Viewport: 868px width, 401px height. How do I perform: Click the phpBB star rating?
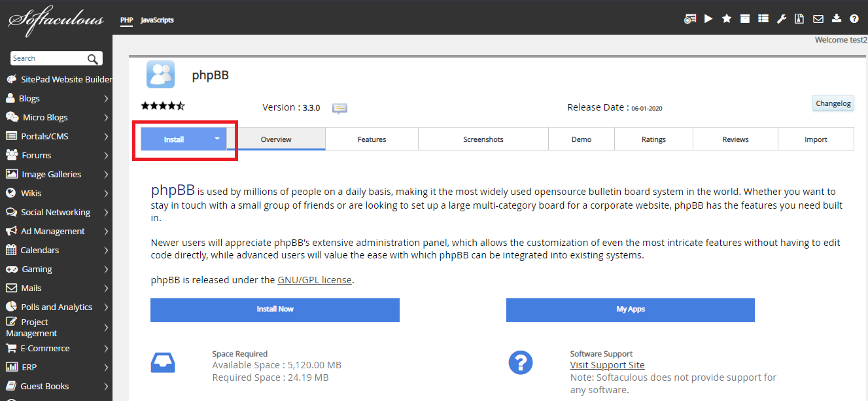point(163,105)
